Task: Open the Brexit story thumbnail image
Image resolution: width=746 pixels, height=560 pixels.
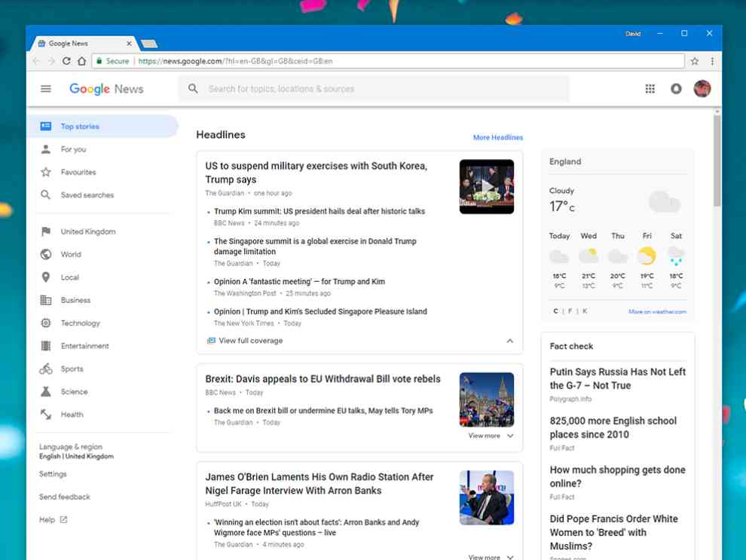Action: pyautogui.click(x=486, y=399)
